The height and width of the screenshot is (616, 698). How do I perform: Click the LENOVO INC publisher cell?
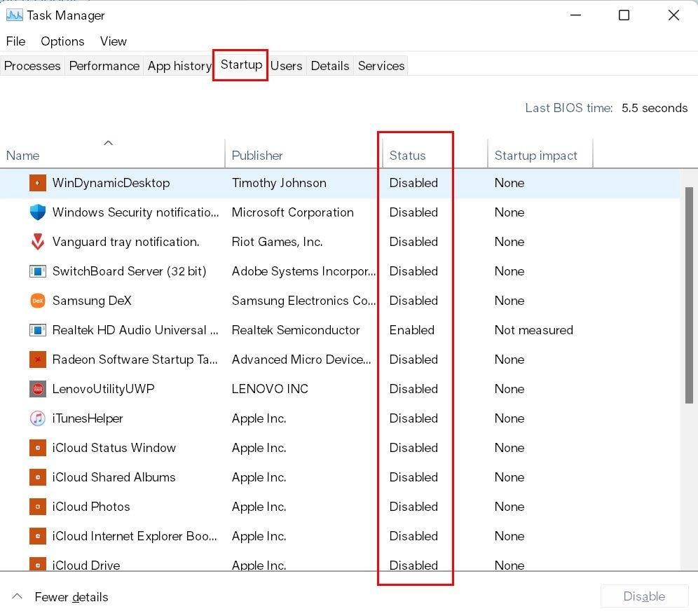pyautogui.click(x=270, y=388)
